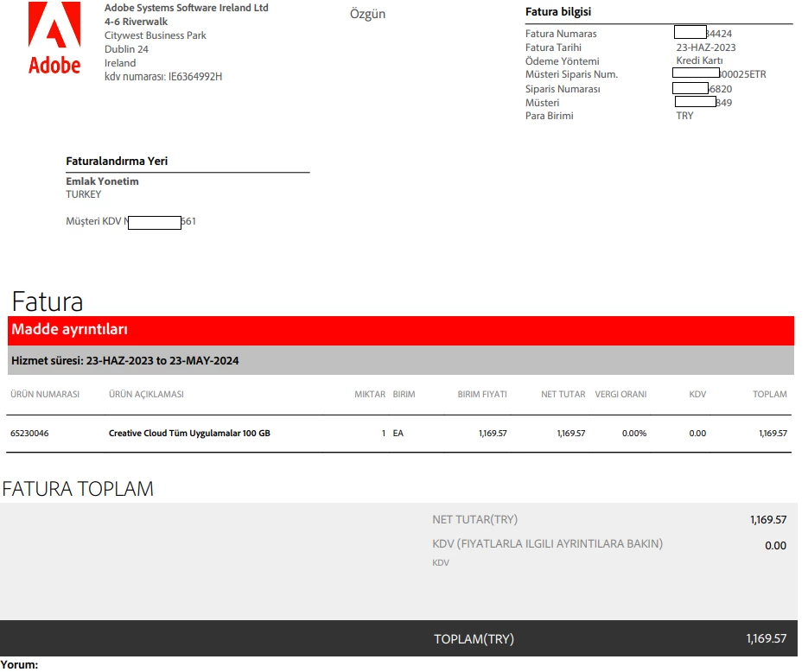Click the '4-6 Riverwalk' address line
The width and height of the screenshot is (808, 672).
[136, 22]
